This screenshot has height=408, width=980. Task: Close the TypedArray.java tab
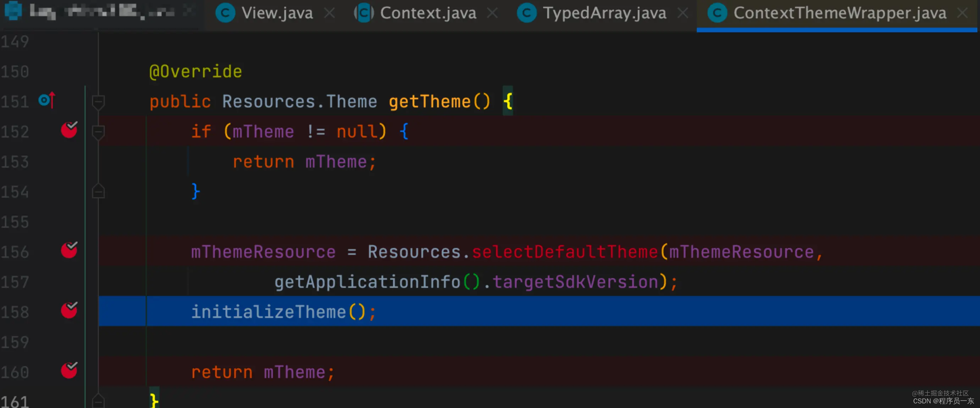683,13
